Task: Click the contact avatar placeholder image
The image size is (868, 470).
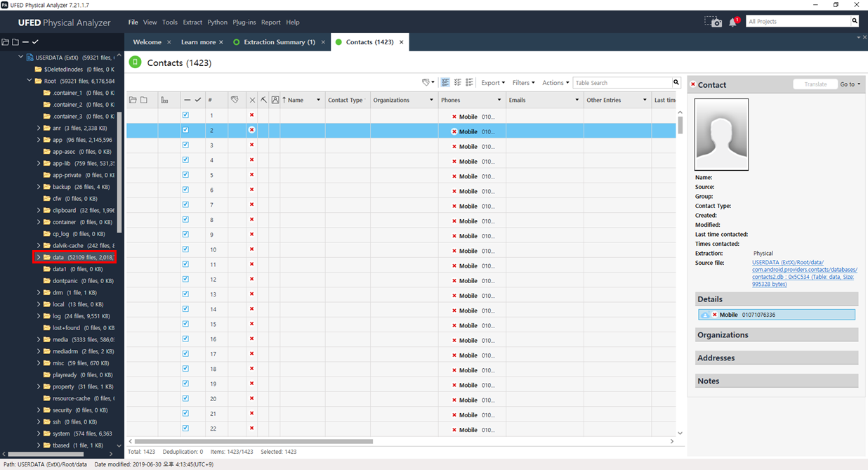Action: click(x=721, y=134)
